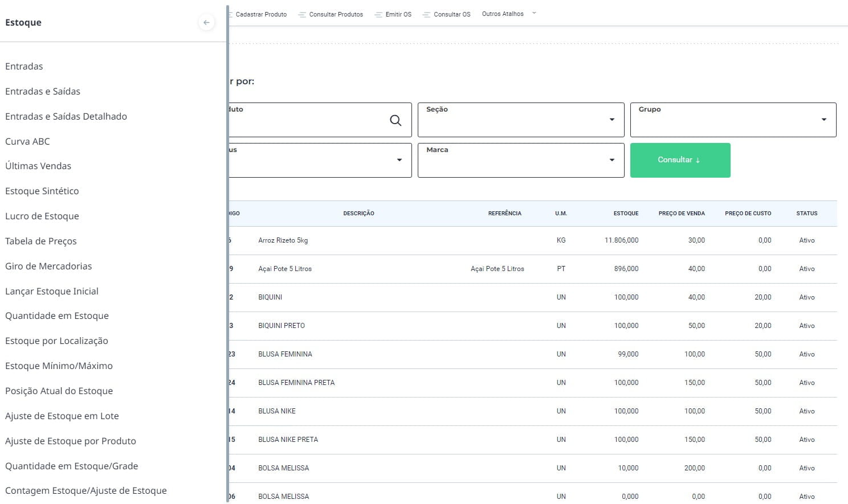848x504 pixels.
Task: Sort table by Preço de Venda header
Action: pos(681,213)
